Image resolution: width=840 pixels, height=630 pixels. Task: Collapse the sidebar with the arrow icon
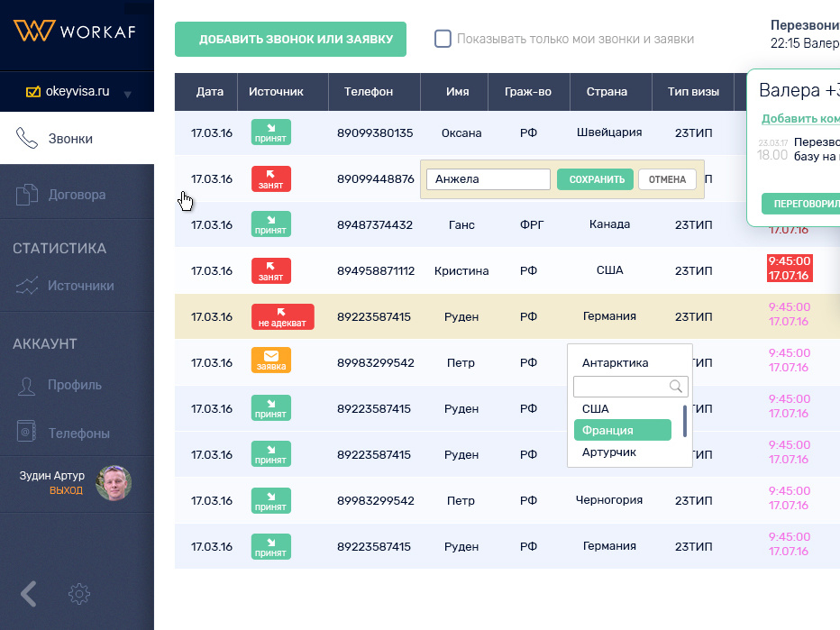27,594
